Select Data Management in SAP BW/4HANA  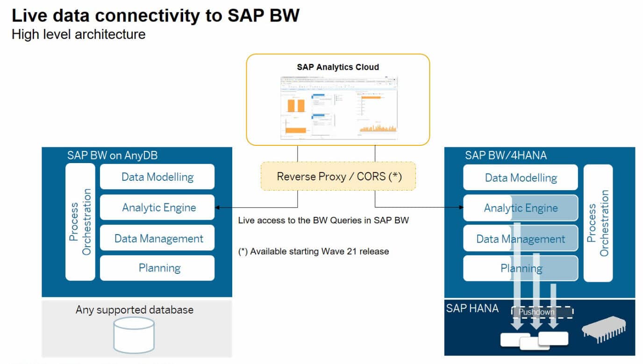pyautogui.click(x=520, y=239)
